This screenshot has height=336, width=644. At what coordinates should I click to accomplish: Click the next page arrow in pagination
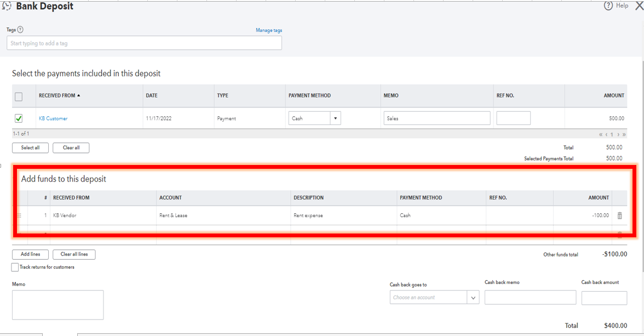coord(618,134)
